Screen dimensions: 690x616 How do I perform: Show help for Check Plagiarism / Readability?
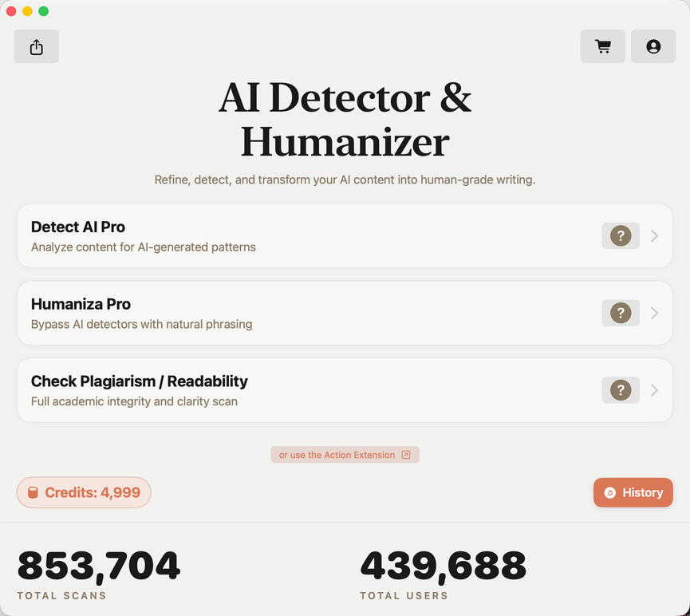pos(621,390)
